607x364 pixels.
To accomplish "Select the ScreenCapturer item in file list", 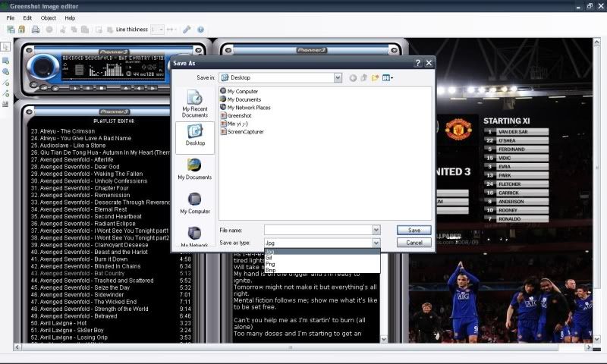I will [242, 132].
